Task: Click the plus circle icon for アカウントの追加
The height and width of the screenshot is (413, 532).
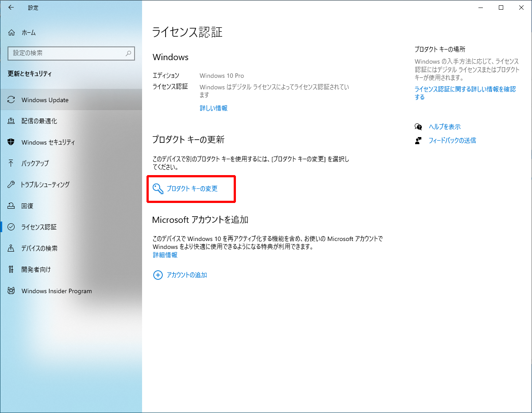Action: 158,275
